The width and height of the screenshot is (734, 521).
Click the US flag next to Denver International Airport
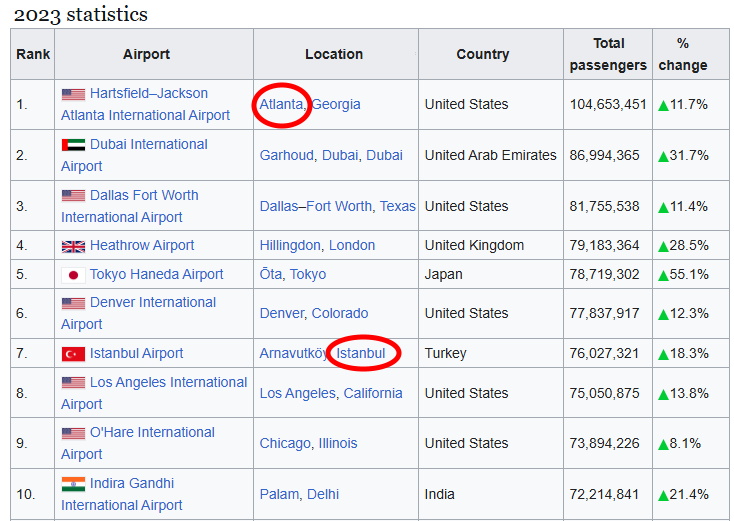click(73, 303)
